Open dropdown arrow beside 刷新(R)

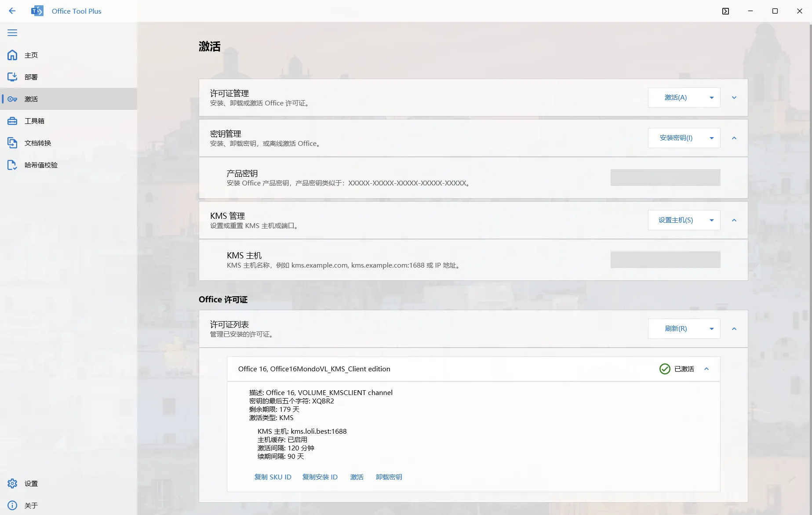711,329
